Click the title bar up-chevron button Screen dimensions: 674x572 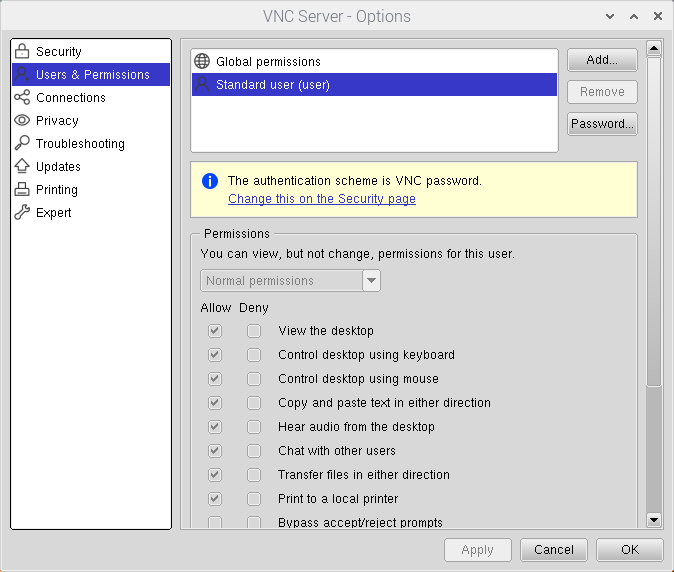(634, 16)
